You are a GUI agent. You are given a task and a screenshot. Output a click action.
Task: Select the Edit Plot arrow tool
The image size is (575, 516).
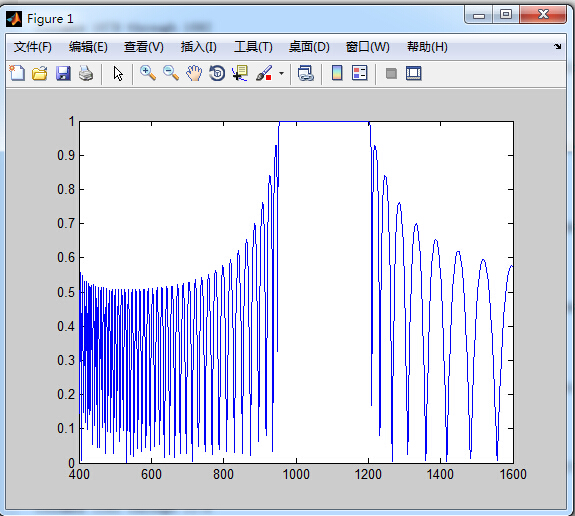point(118,74)
